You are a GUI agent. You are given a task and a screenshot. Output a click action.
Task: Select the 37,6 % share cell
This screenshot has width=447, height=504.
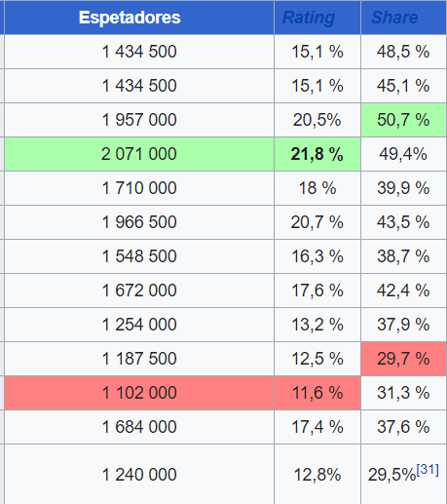[x=404, y=427]
